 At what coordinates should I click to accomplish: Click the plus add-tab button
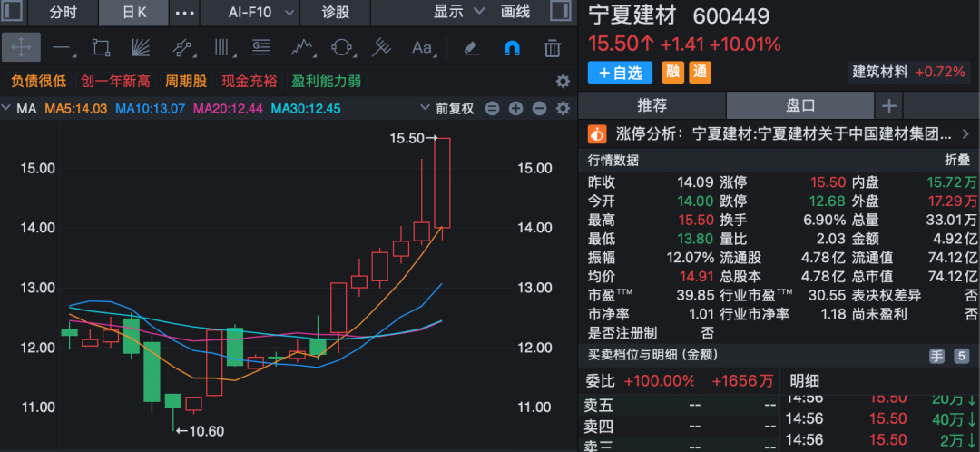[888, 105]
